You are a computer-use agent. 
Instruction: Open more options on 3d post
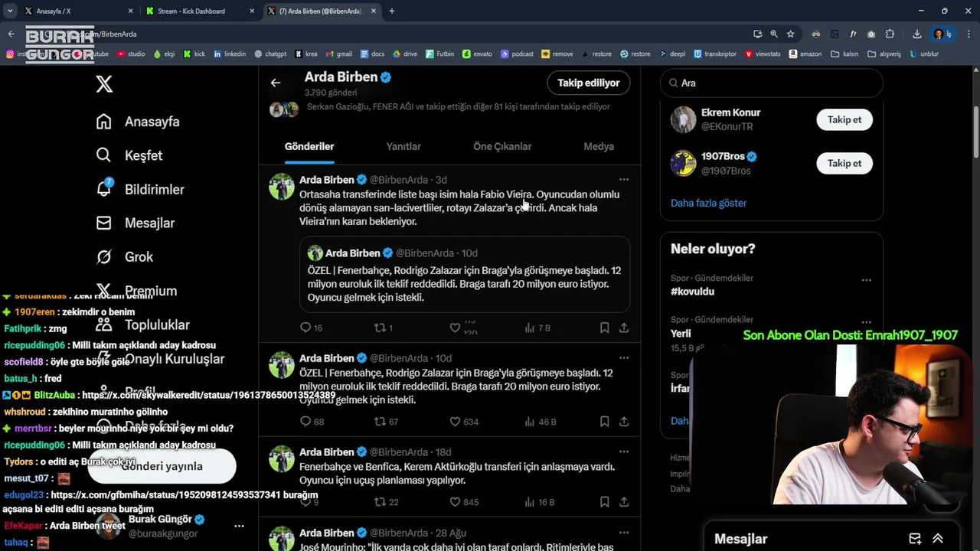click(x=624, y=180)
